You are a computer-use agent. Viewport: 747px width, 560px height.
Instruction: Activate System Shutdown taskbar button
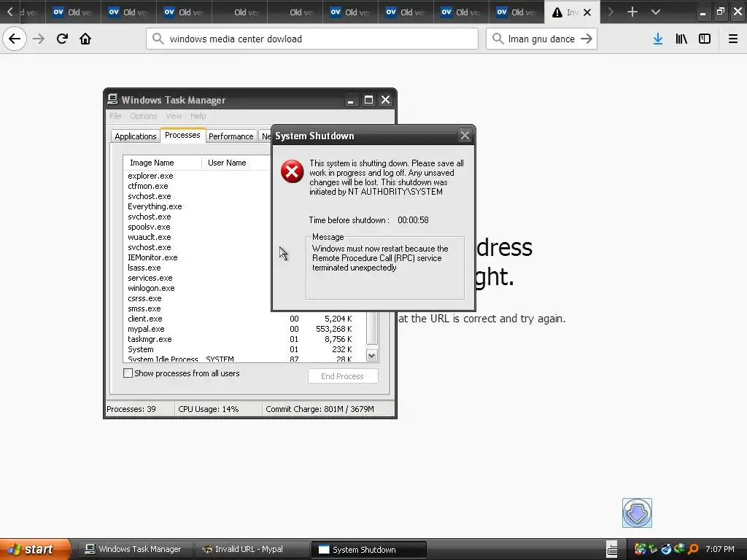[x=368, y=550]
